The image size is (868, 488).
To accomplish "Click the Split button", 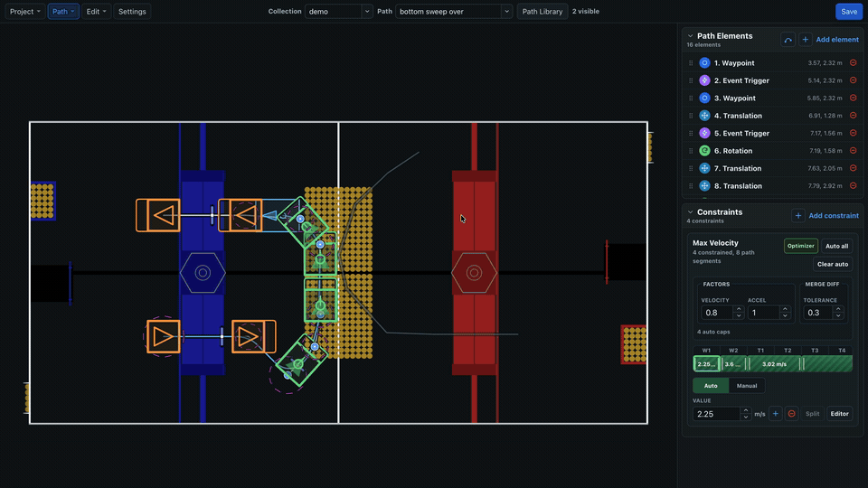I will pos(812,413).
